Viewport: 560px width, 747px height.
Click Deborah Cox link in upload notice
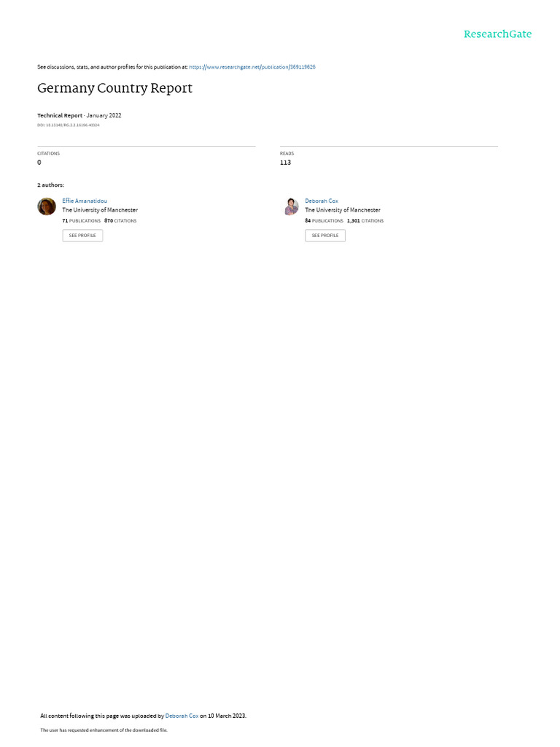pos(182,716)
